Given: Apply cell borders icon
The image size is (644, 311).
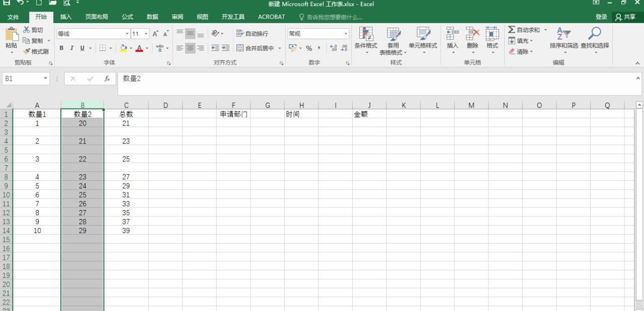Looking at the screenshot, I should click(102, 48).
